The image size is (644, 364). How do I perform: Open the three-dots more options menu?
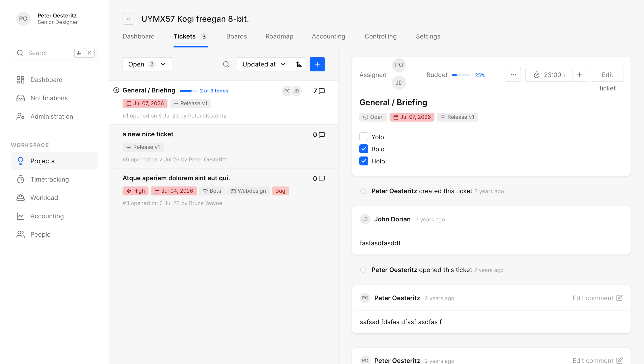click(513, 75)
